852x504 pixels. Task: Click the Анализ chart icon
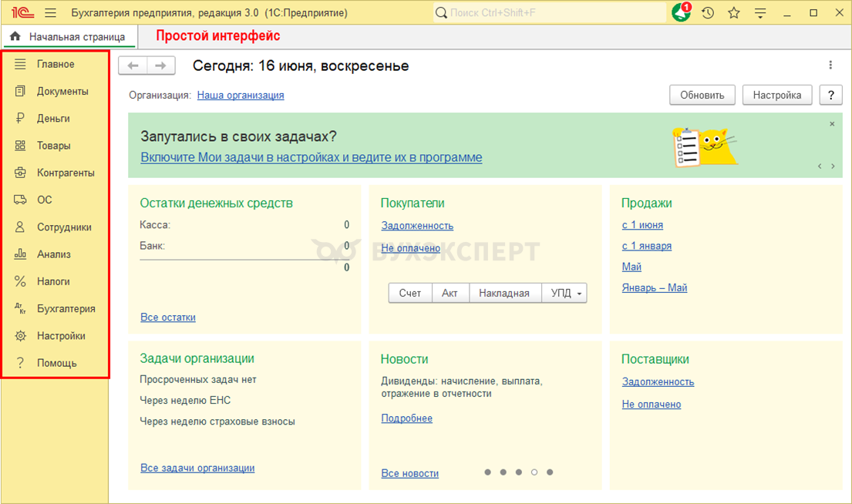(20, 254)
